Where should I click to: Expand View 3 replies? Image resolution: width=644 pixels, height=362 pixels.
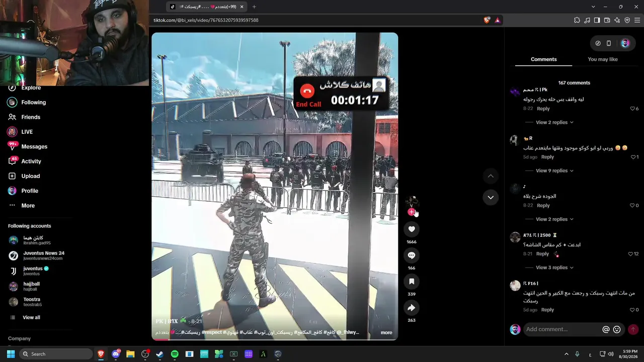pyautogui.click(x=554, y=267)
